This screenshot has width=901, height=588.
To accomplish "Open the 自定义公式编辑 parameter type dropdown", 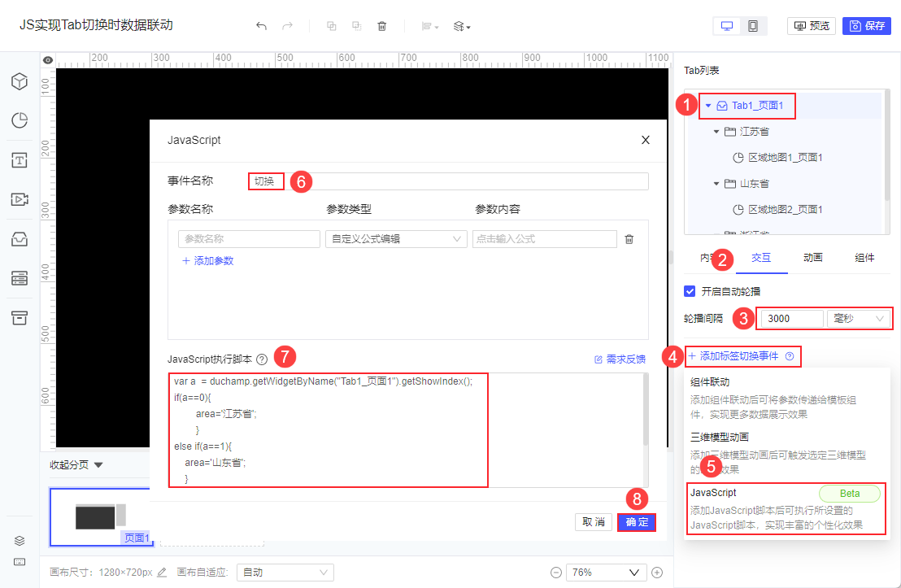I will pos(396,238).
